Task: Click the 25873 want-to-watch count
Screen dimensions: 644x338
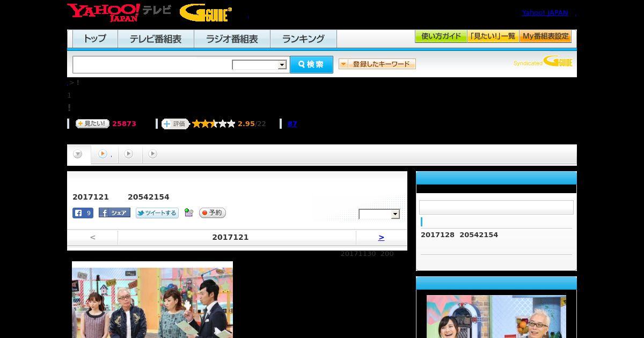Action: click(x=124, y=124)
